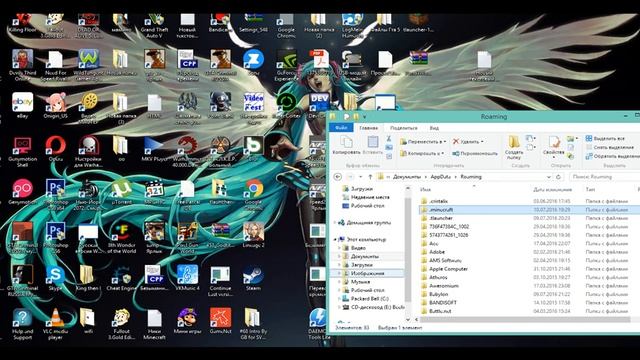Select the .tlauncher folder row
Image resolution: width=640 pixels, height=360 pixels.
(x=529, y=218)
